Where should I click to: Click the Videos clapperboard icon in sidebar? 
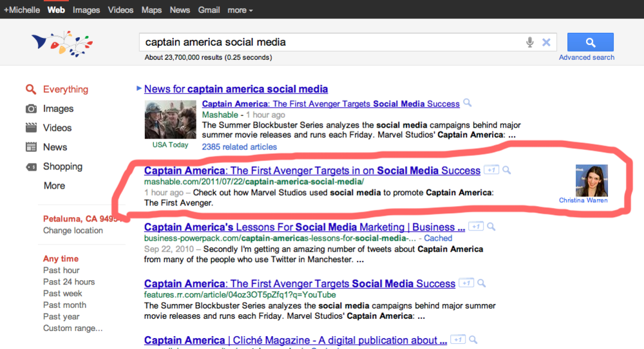click(x=31, y=127)
